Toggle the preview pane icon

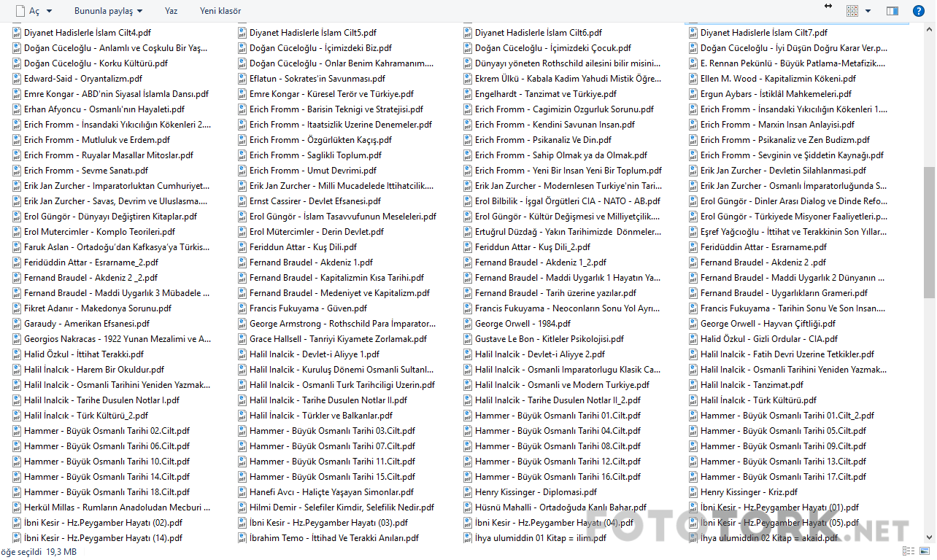pos(892,11)
